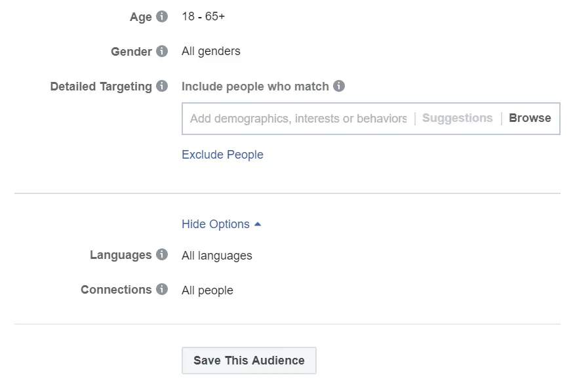Open the 'All genders' selection
Viewport: 575px width, 392px height.
point(211,51)
